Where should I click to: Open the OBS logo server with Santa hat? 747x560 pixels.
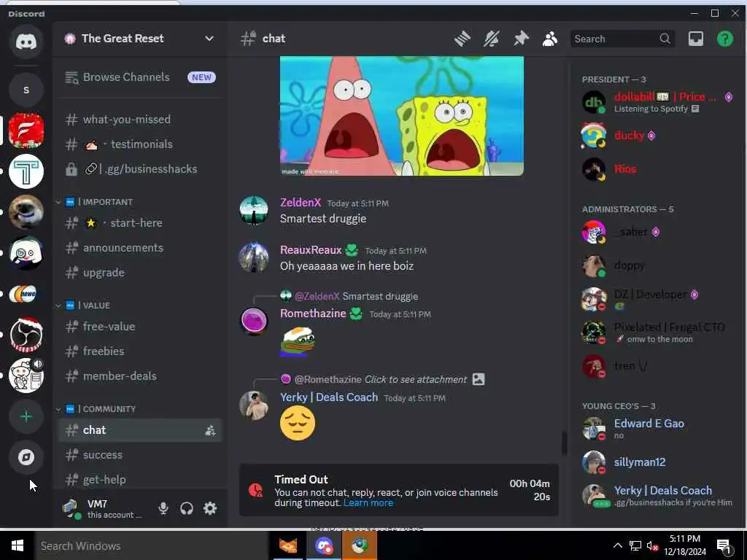point(26,335)
